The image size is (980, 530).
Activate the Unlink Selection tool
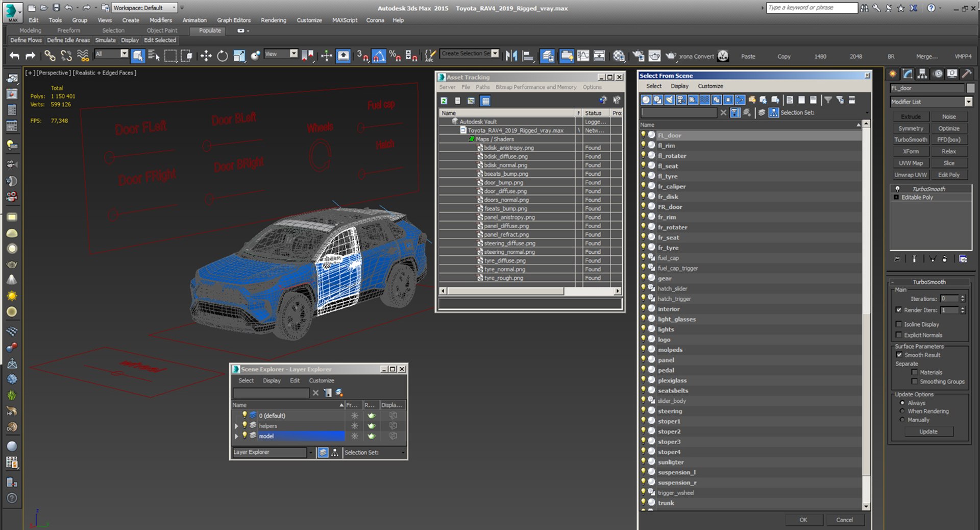pyautogui.click(x=66, y=56)
